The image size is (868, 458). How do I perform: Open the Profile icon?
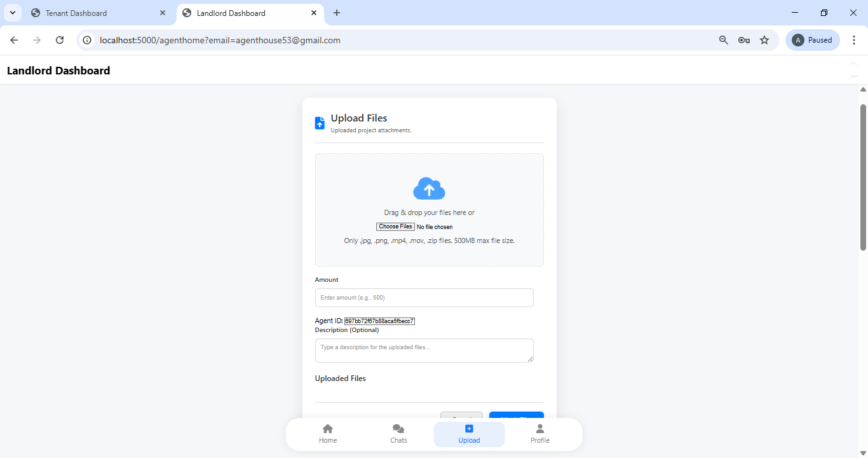click(x=539, y=428)
